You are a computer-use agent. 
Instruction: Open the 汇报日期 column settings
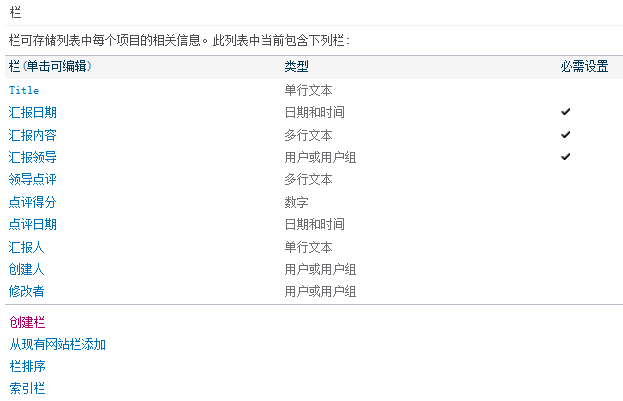[x=33, y=112]
